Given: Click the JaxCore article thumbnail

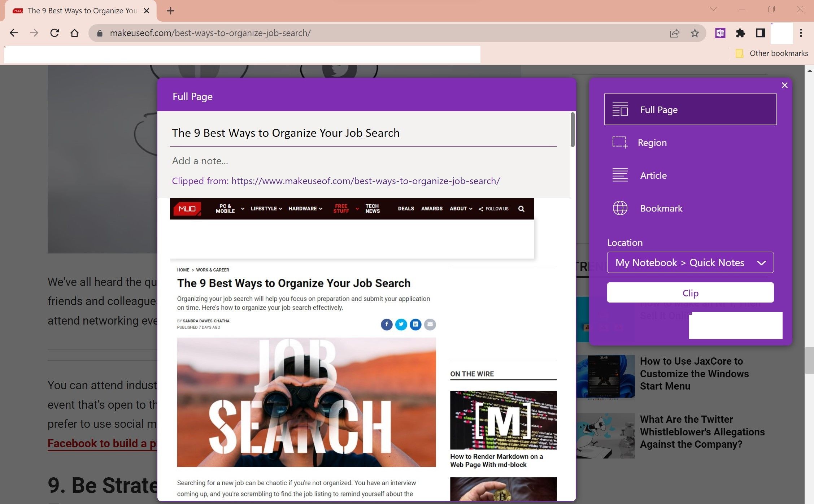Looking at the screenshot, I should click(605, 377).
